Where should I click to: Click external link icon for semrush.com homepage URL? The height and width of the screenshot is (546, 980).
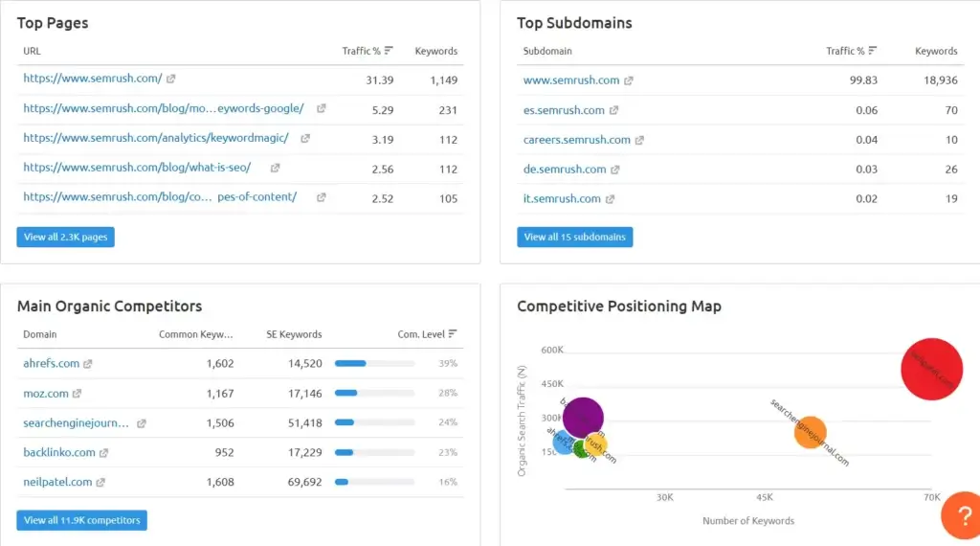171,79
